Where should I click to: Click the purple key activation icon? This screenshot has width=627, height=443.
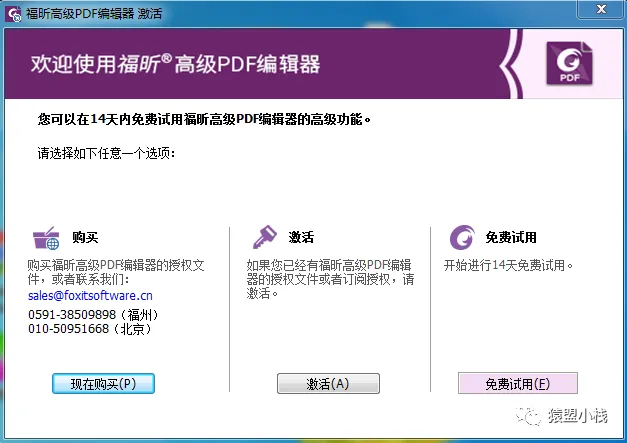click(x=265, y=237)
